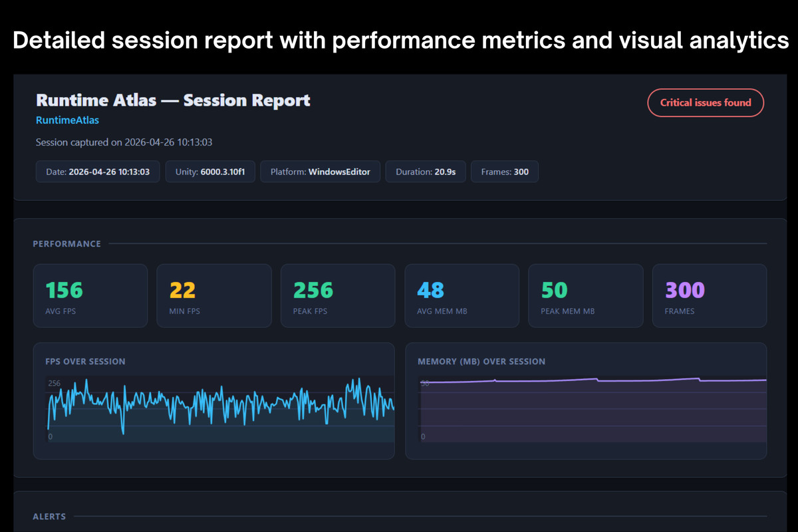Click the PERFORMANCE section heading
Viewport: 798px width, 532px height.
pos(67,244)
